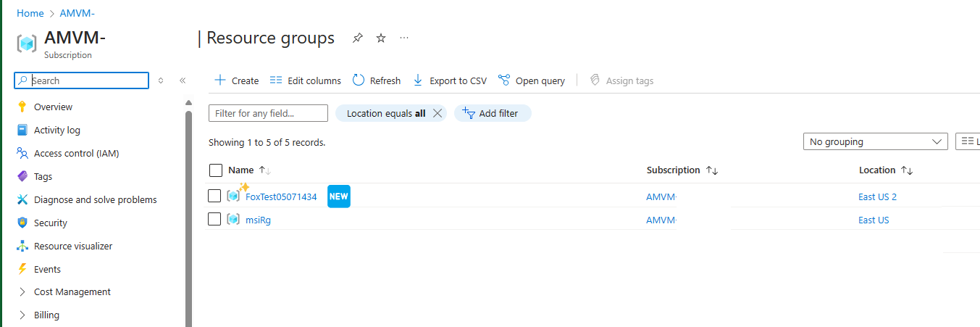Image resolution: width=980 pixels, height=327 pixels.
Task: Sort by Name column arrows
Action: pos(264,170)
